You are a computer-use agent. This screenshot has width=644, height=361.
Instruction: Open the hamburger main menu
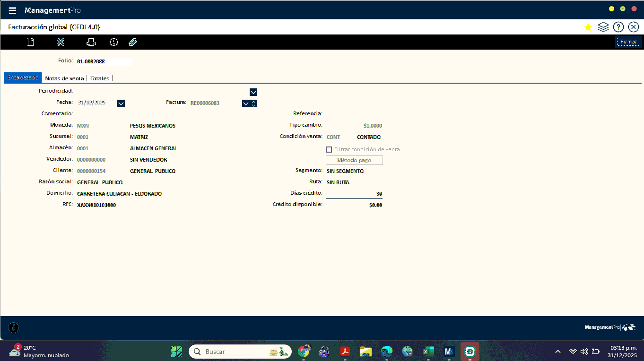(13, 10)
